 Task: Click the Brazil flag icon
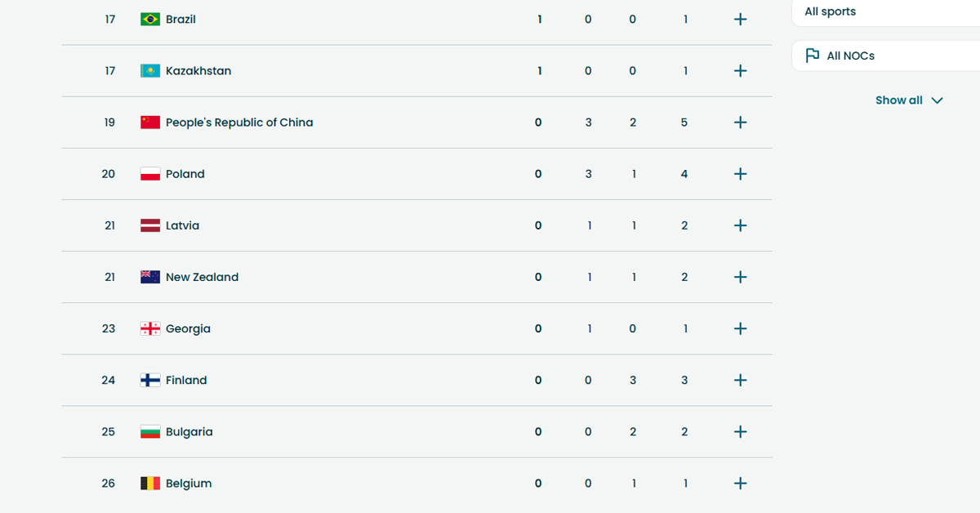click(150, 19)
